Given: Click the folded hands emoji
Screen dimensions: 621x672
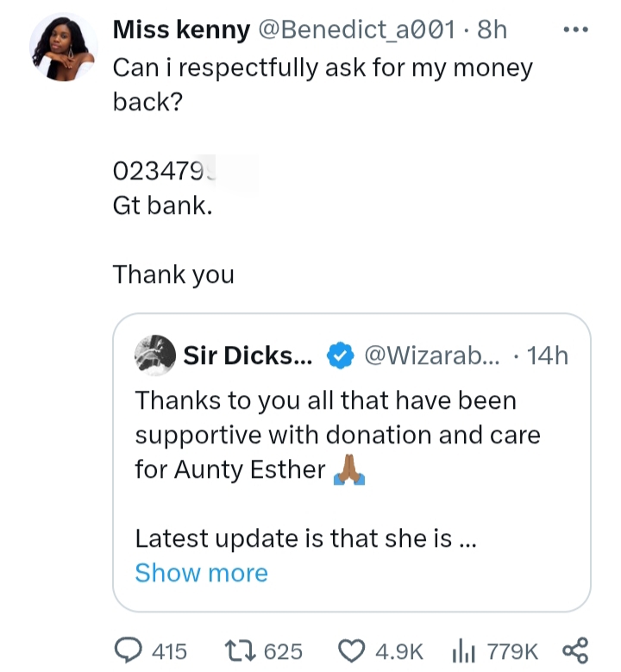Looking at the screenshot, I should [x=349, y=470].
